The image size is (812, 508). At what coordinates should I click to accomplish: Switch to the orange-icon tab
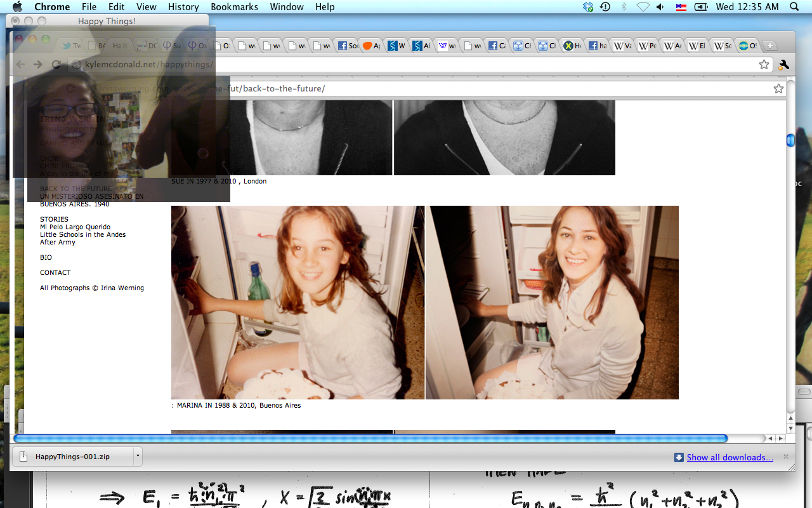click(x=371, y=46)
